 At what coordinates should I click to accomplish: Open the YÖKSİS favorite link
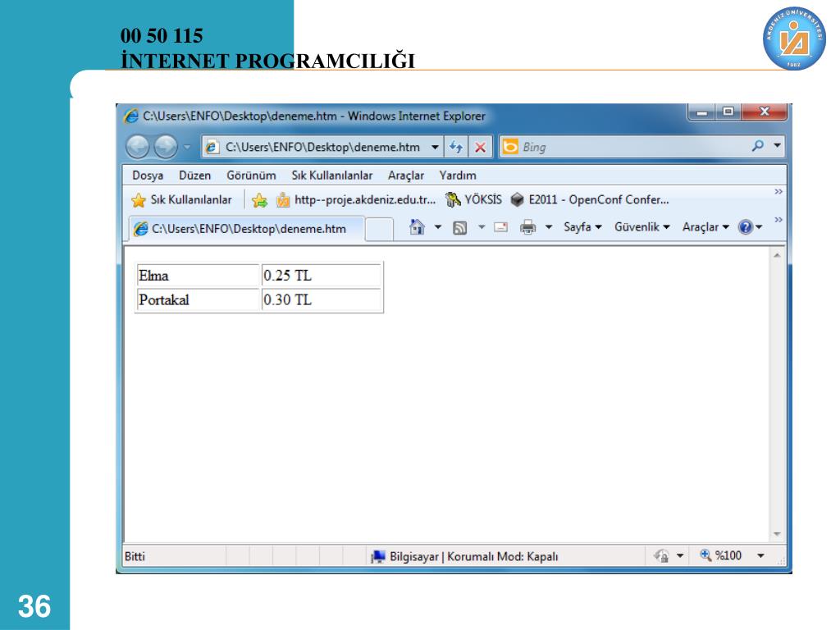(x=474, y=200)
